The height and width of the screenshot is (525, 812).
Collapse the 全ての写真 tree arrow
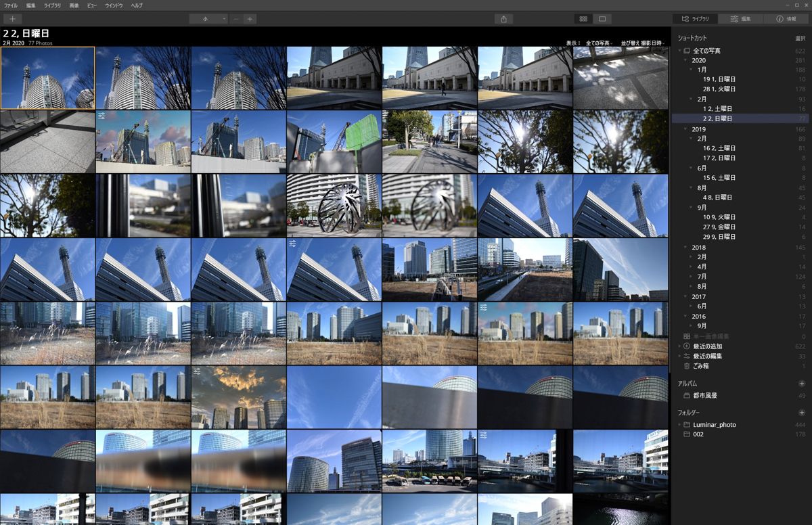click(679, 51)
